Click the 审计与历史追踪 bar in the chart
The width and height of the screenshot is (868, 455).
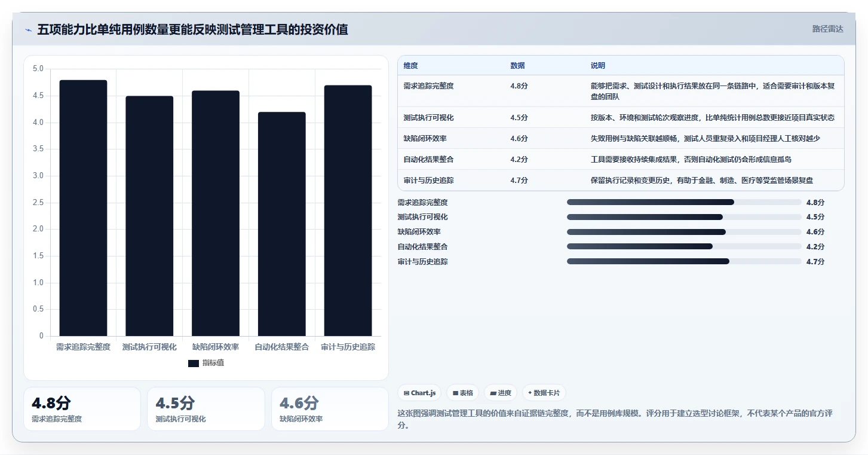coord(348,210)
